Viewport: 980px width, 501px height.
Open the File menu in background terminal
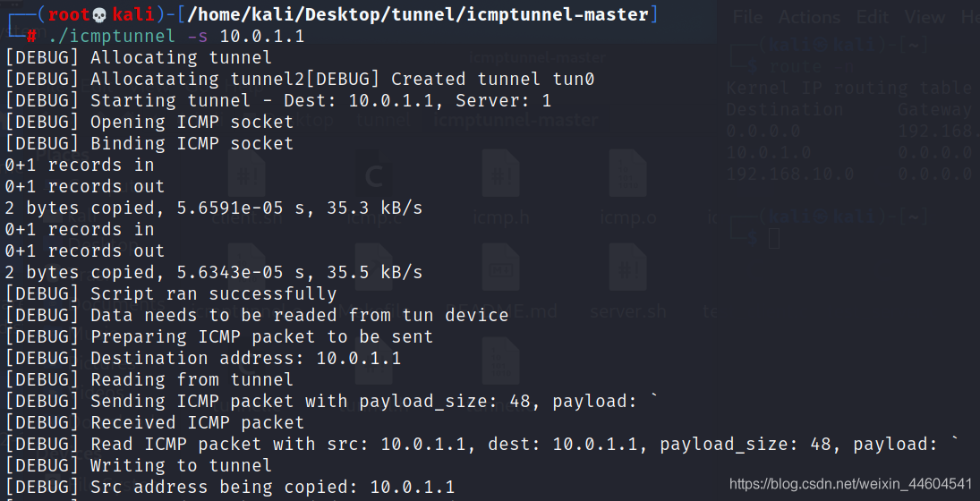tap(747, 17)
